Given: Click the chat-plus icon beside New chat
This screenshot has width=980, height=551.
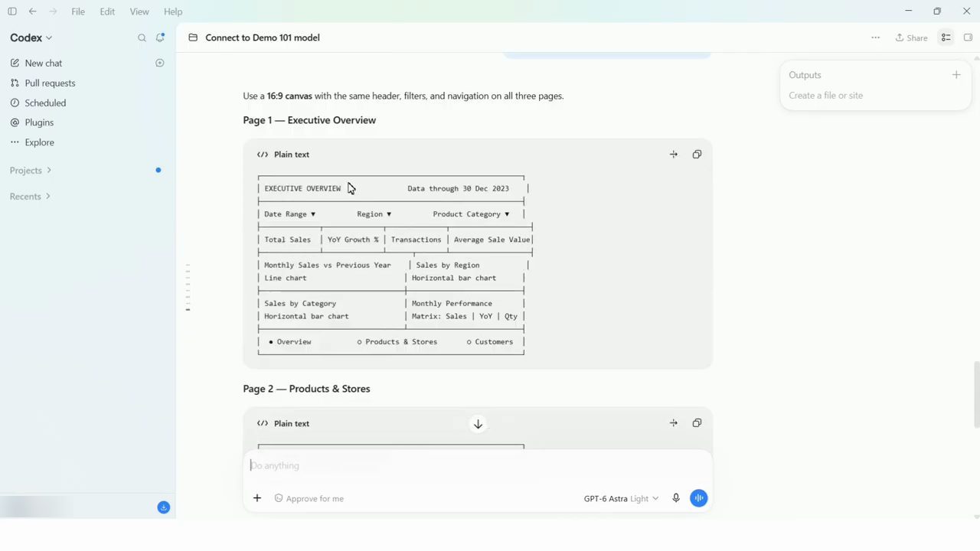Looking at the screenshot, I should tap(160, 63).
